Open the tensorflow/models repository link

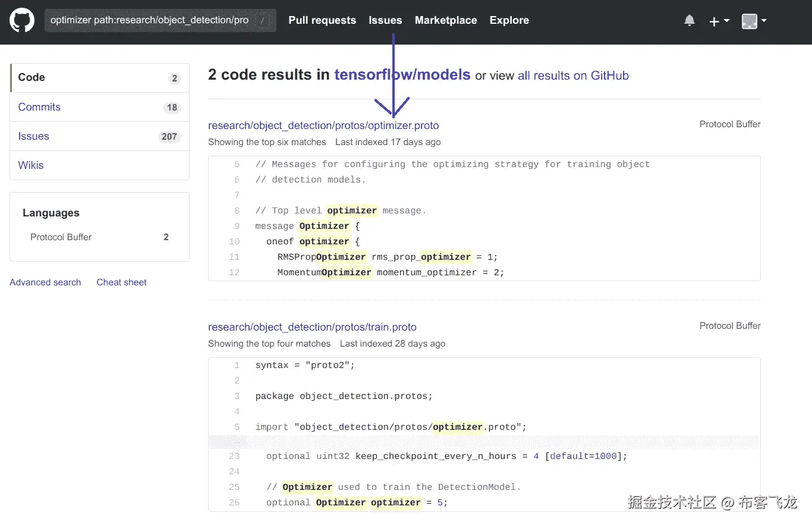(402, 75)
